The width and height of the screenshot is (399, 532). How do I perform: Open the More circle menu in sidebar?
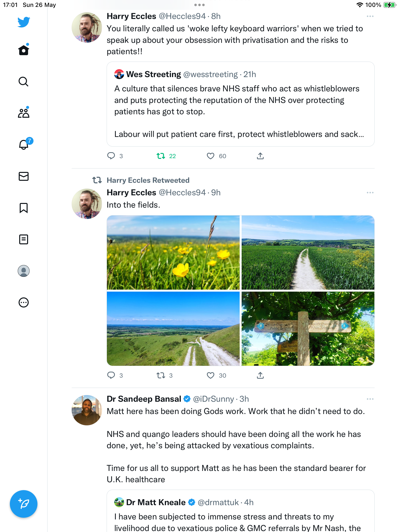coord(24,302)
